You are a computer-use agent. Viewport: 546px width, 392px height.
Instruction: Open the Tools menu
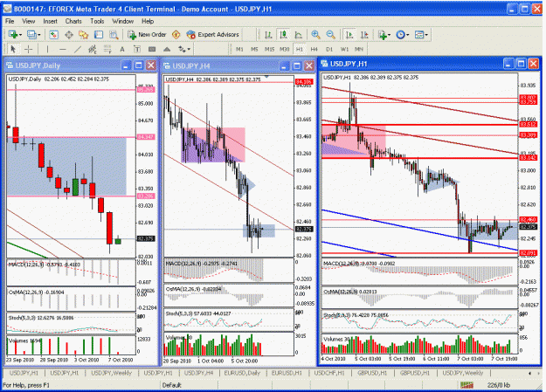point(97,21)
